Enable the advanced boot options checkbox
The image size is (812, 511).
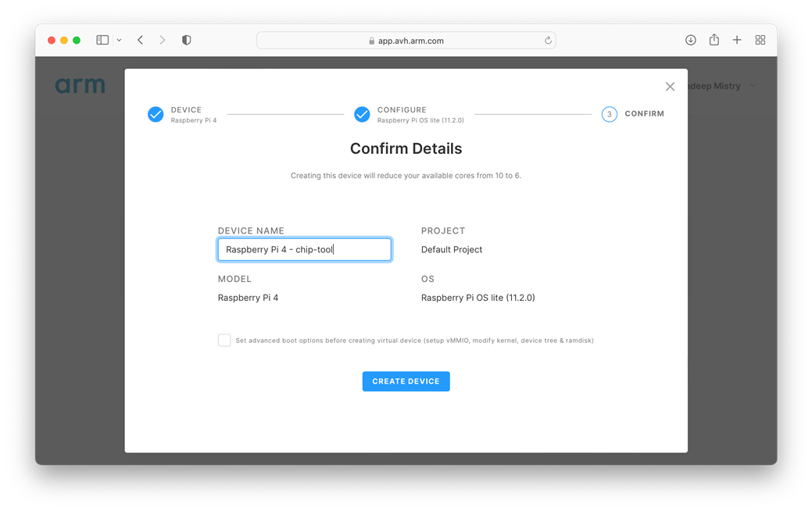(224, 340)
